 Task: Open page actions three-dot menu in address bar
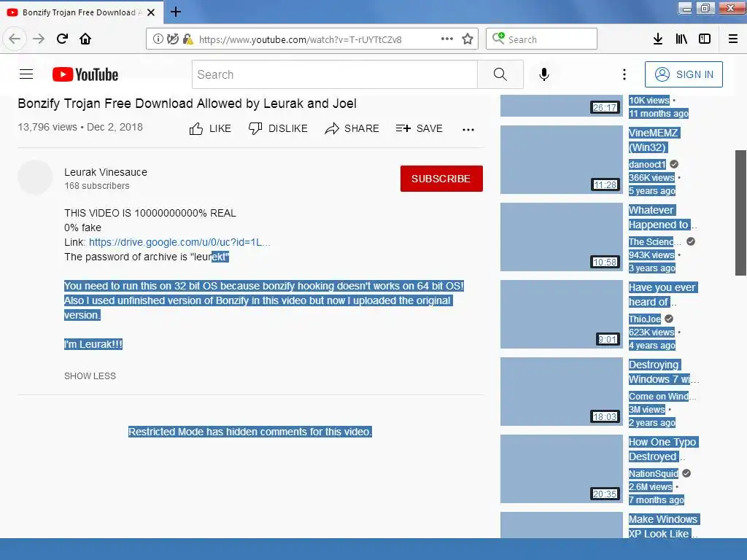(x=447, y=39)
